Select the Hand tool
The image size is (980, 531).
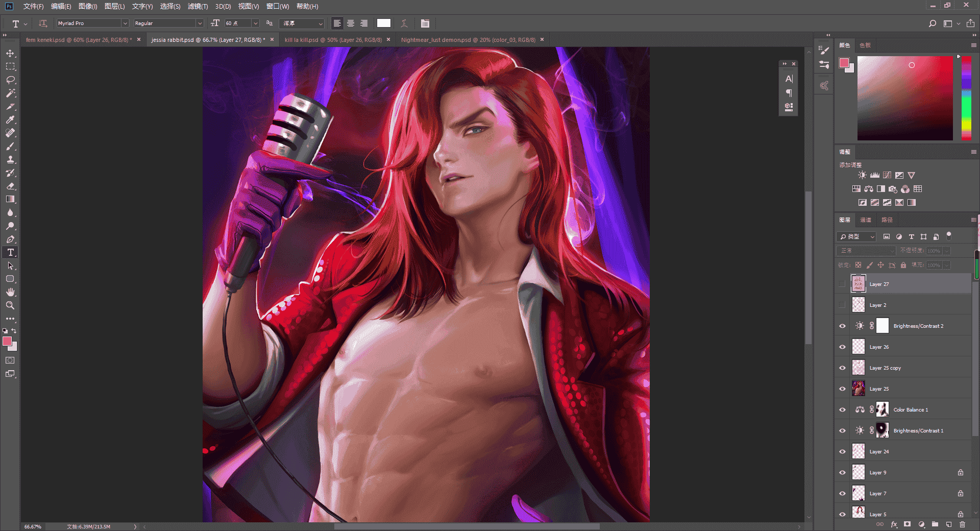click(x=10, y=293)
